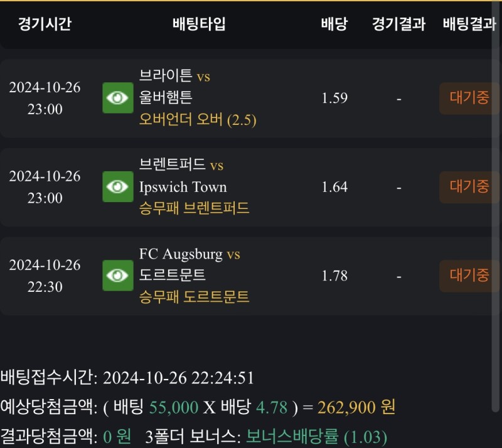502x448 pixels.
Task: Click the 1.59 odds value
Action: click(334, 99)
